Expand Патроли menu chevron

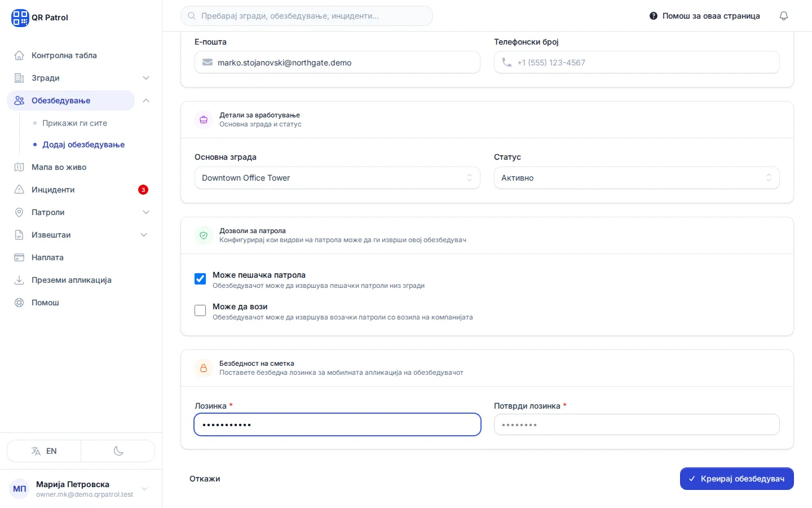click(146, 212)
